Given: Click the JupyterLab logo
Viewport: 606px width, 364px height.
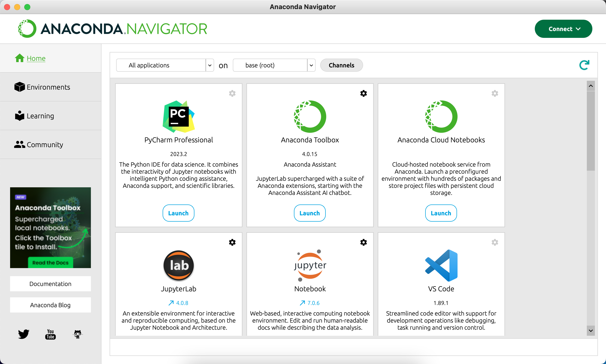Looking at the screenshot, I should tap(179, 266).
